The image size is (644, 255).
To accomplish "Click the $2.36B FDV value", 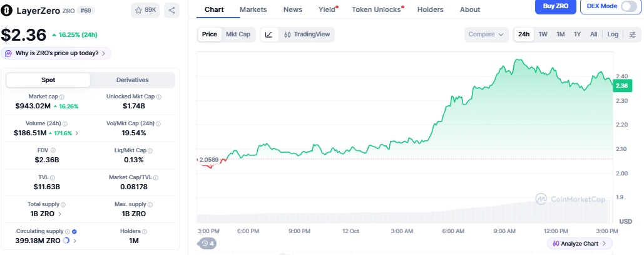I will pyautogui.click(x=47, y=160).
